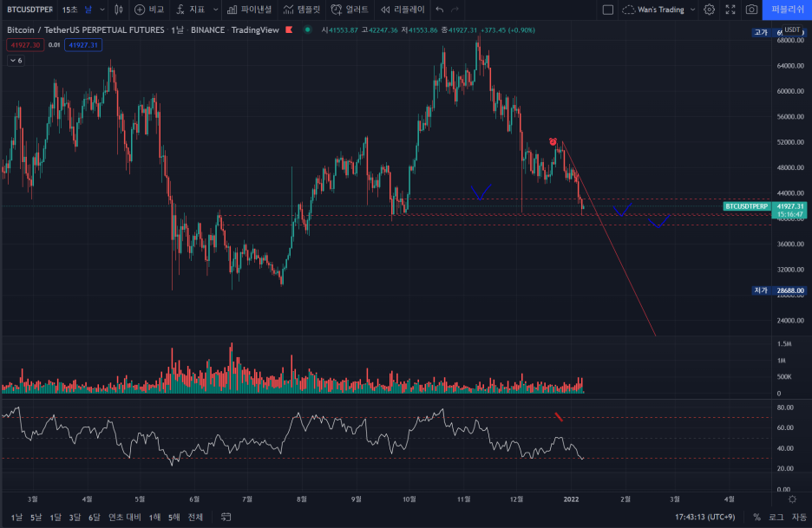The height and width of the screenshot is (528, 812).
Task: Click the blue 퍼블리쉬 publish button
Action: click(787, 10)
